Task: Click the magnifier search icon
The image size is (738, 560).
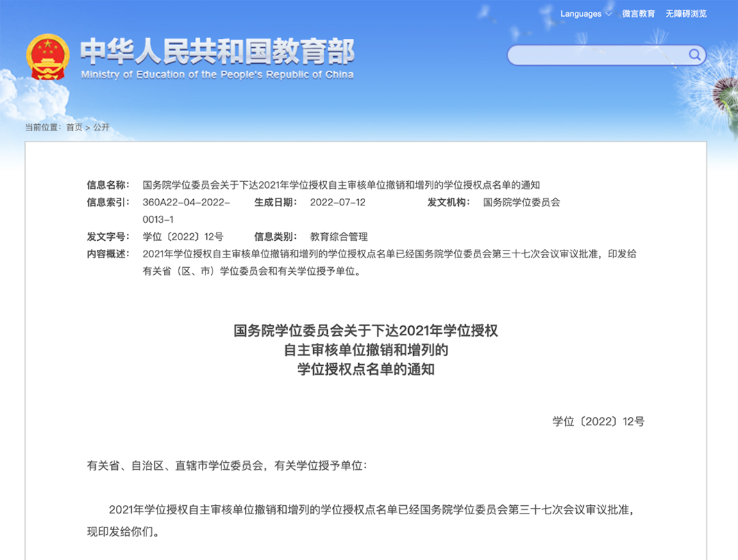Action: click(694, 55)
